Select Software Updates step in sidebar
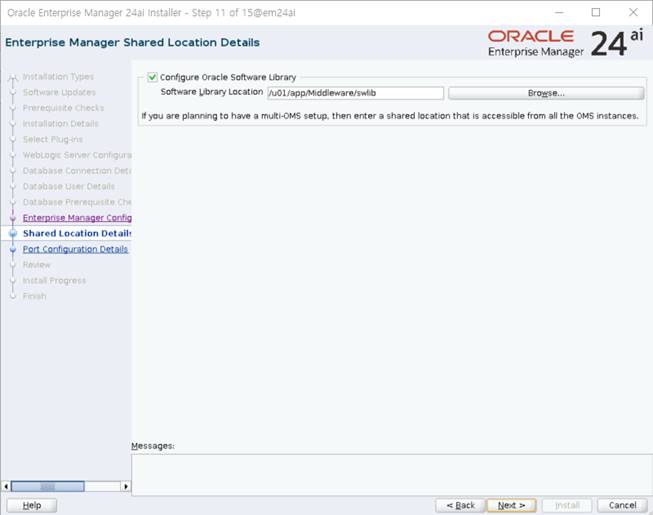This screenshot has height=515, width=653. click(59, 92)
